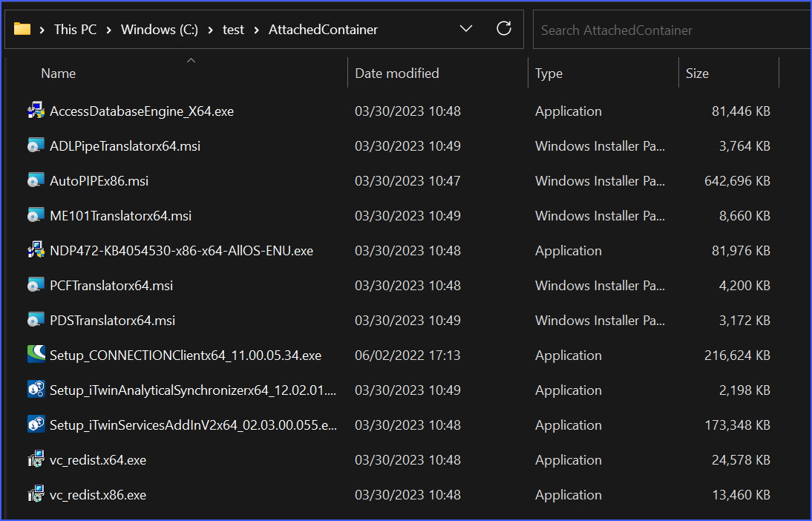
Task: Navigate to Windows (C:) breadcrumb
Action: [160, 30]
